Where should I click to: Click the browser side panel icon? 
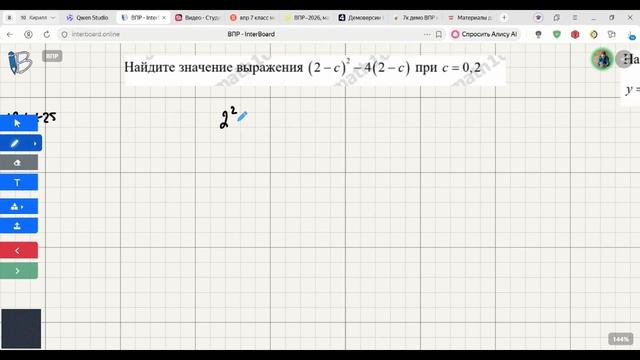click(9, 18)
